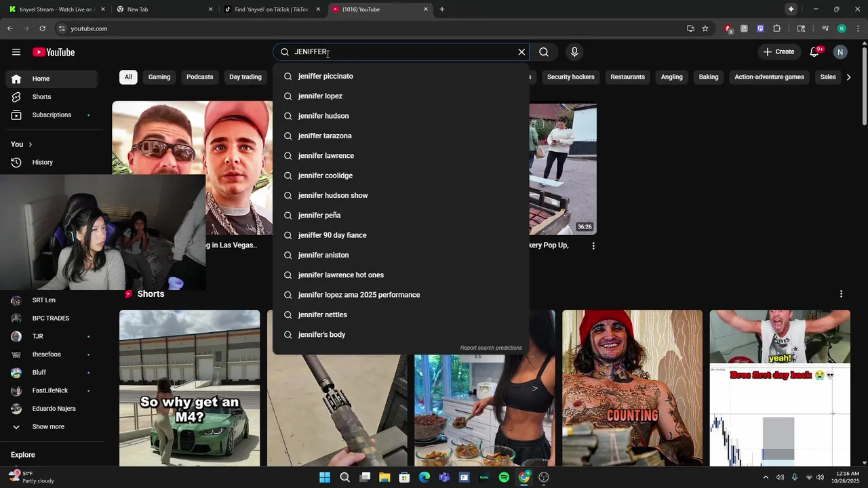The height and width of the screenshot is (488, 868).
Task: Open the notifications bell
Action: [x=815, y=52]
